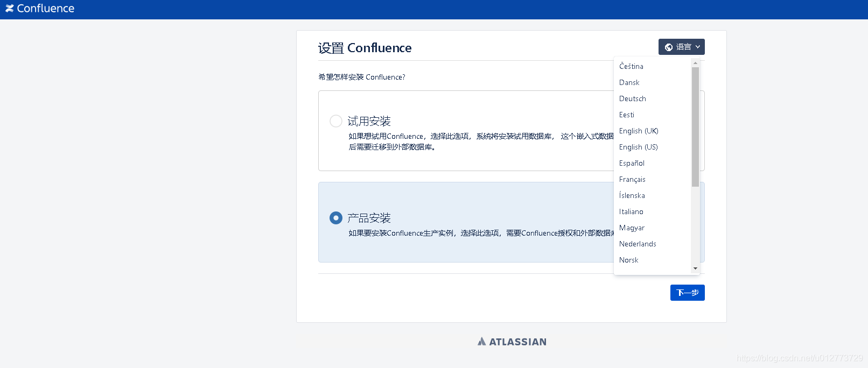This screenshot has width=868, height=368.
Task: Select English (US) from the language list
Action: pyautogui.click(x=639, y=147)
